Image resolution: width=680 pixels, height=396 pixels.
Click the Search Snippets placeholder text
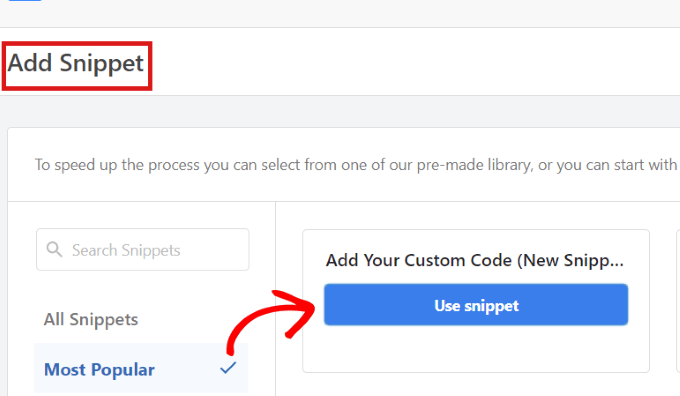click(x=126, y=250)
